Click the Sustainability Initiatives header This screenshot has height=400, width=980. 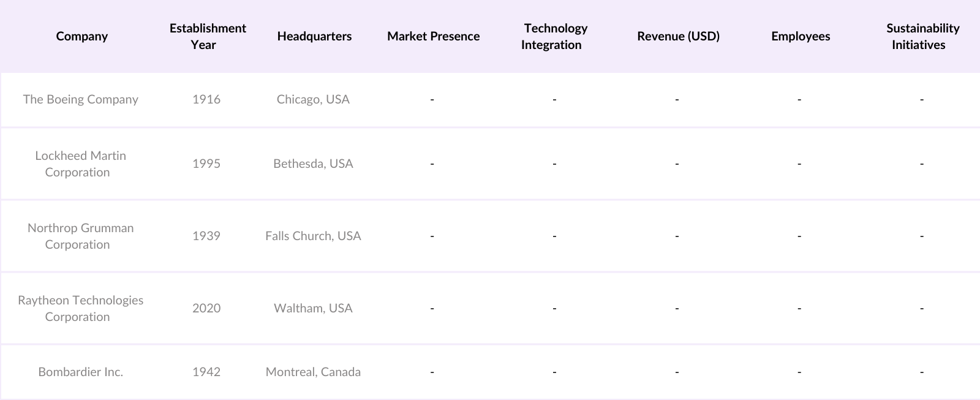point(922,36)
